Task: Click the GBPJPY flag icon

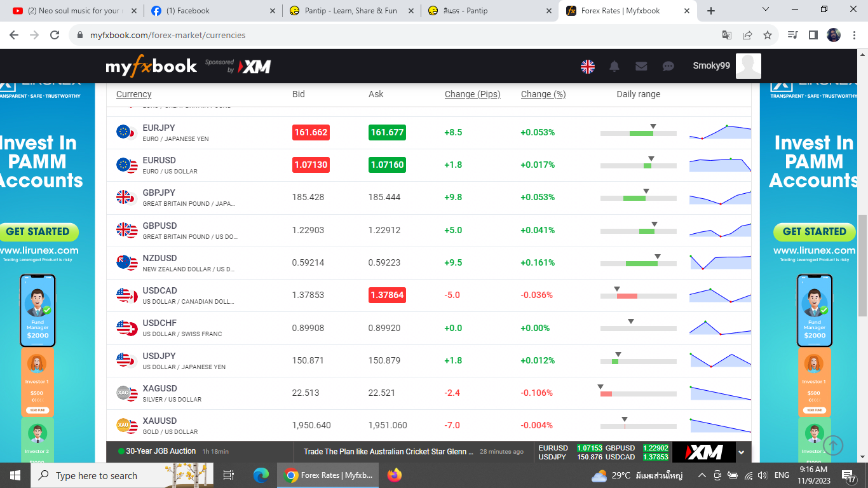Action: point(126,198)
